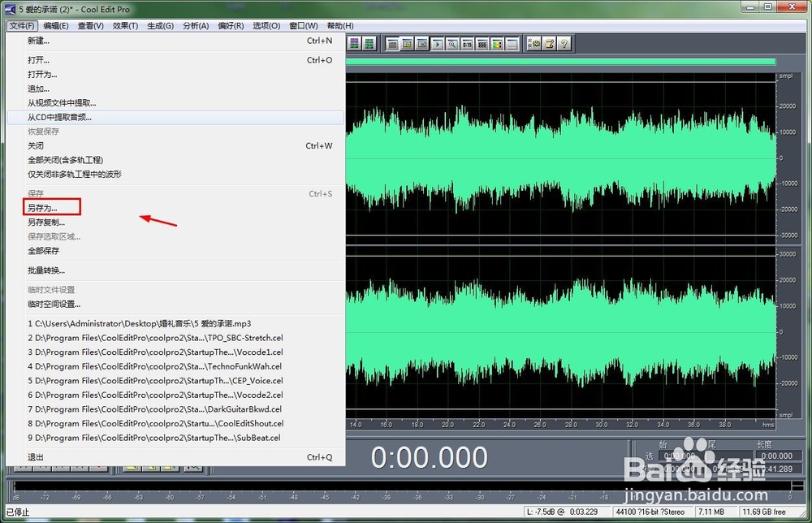Open the 偏好(R) menu
The width and height of the screenshot is (812, 523).
point(231,26)
